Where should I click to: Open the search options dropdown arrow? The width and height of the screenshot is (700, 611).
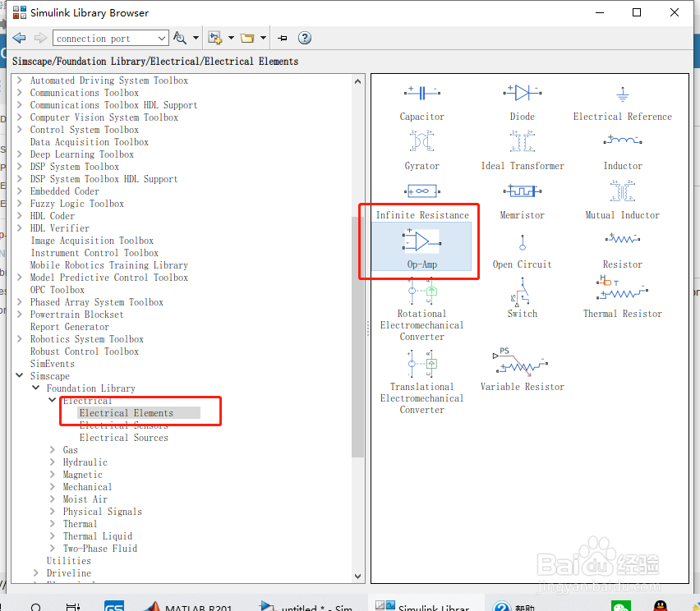[196, 38]
